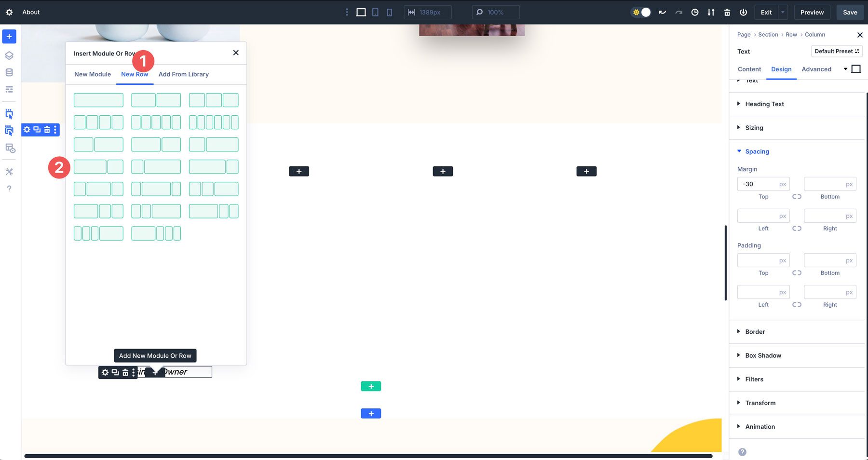Open the help question mark in left sidebar

point(9,188)
